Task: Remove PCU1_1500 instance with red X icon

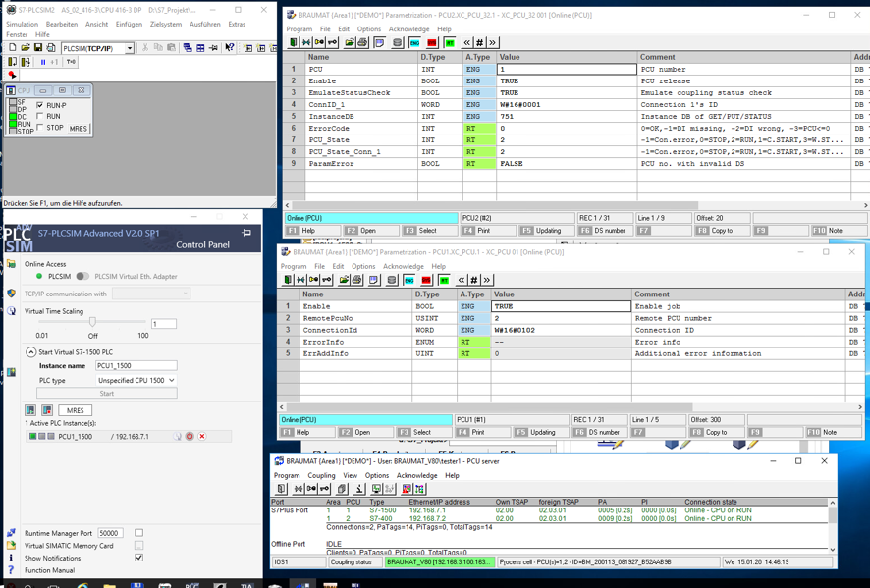Action: tap(202, 437)
